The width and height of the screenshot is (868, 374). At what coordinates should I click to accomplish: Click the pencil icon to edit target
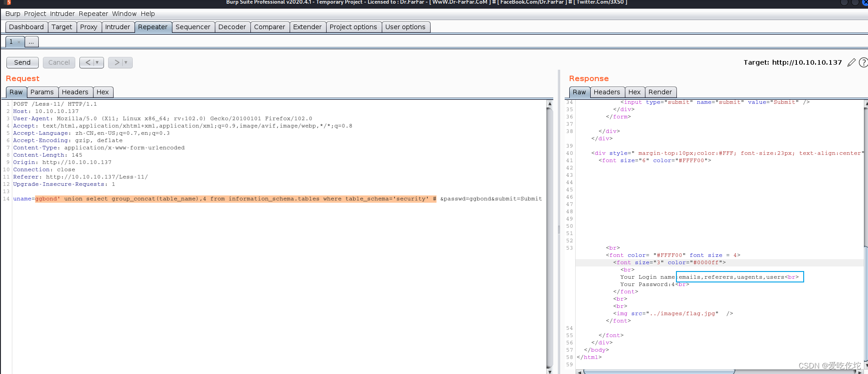point(851,62)
